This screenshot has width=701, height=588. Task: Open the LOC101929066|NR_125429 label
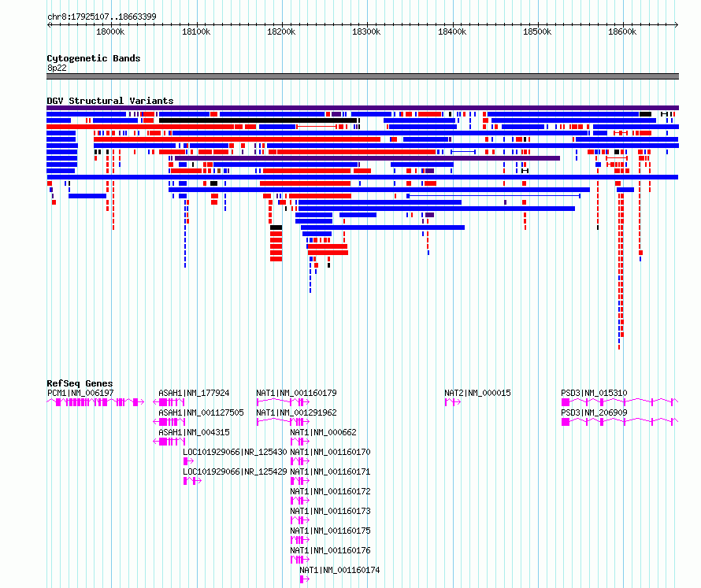235,472
